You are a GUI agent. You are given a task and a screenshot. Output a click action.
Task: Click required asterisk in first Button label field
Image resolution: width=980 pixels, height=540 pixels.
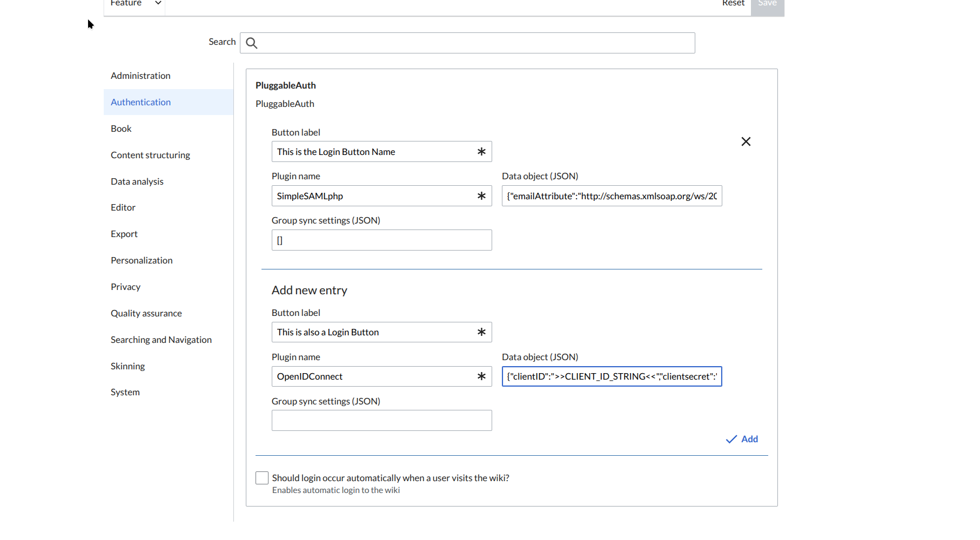[x=481, y=152]
